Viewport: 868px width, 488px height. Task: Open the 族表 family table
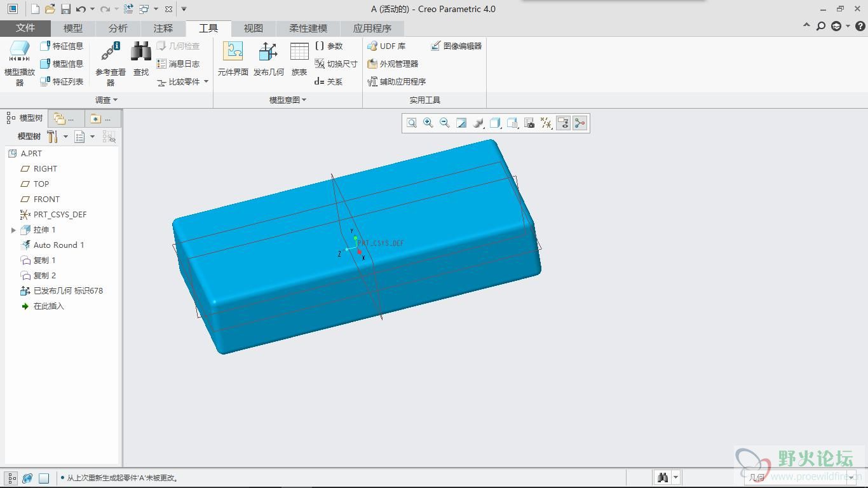coord(299,59)
